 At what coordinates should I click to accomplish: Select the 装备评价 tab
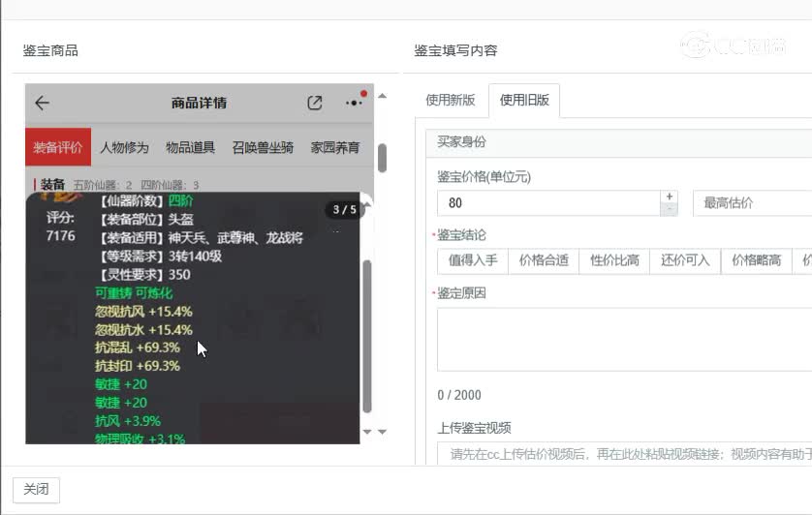[58, 147]
